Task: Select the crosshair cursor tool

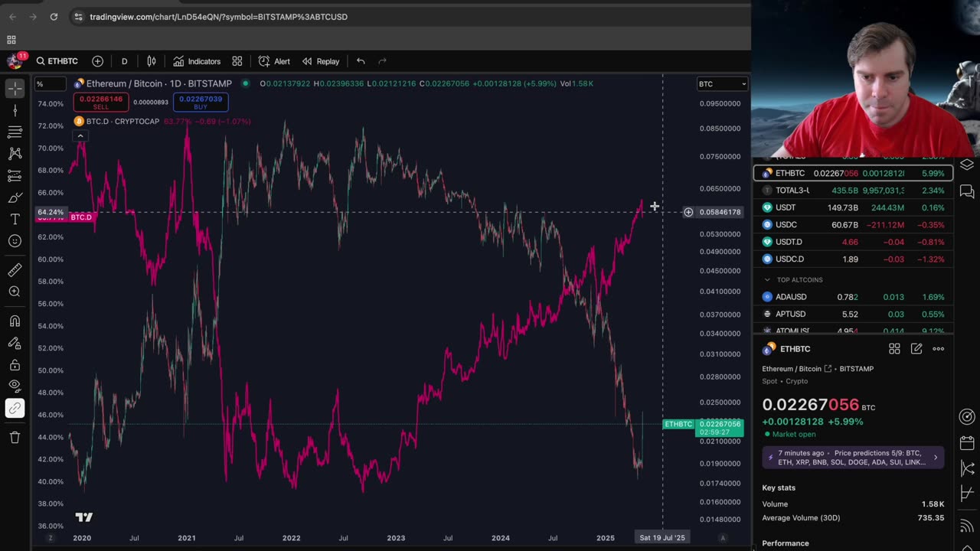Action: point(15,89)
